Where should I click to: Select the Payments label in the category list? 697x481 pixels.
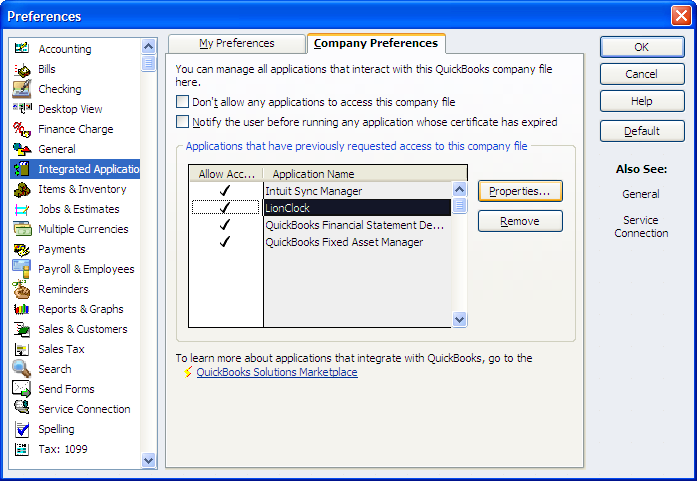click(x=61, y=249)
